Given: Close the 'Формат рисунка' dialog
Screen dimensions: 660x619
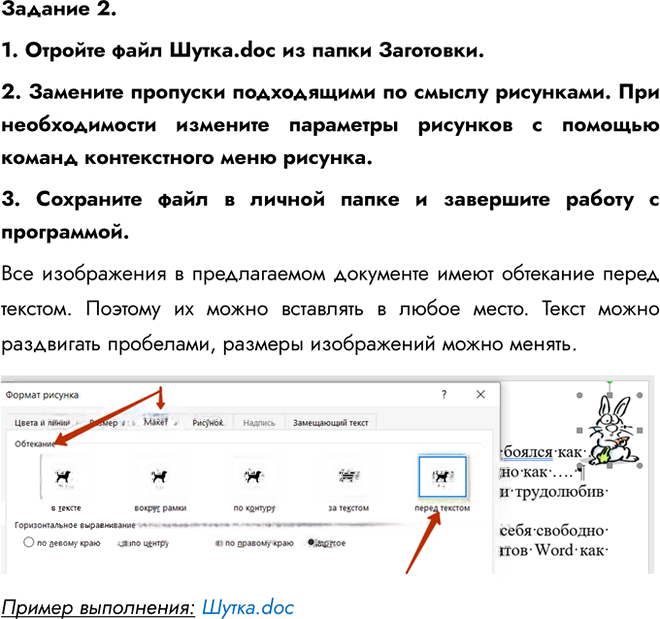Looking at the screenshot, I should (480, 394).
